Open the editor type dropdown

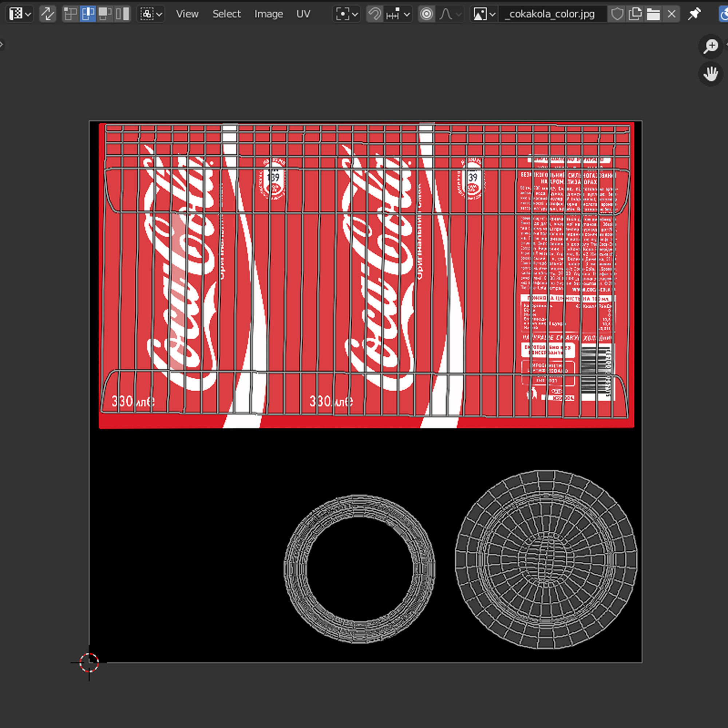[x=19, y=14]
